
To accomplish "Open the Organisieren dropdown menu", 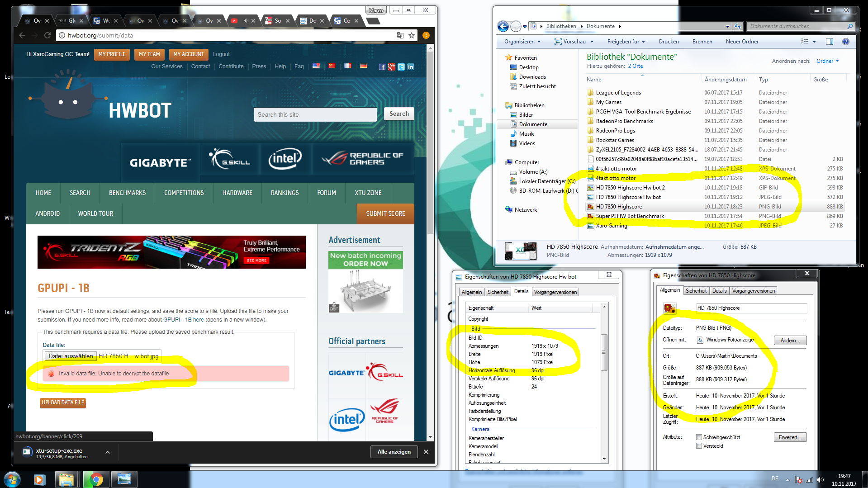I will click(x=522, y=42).
